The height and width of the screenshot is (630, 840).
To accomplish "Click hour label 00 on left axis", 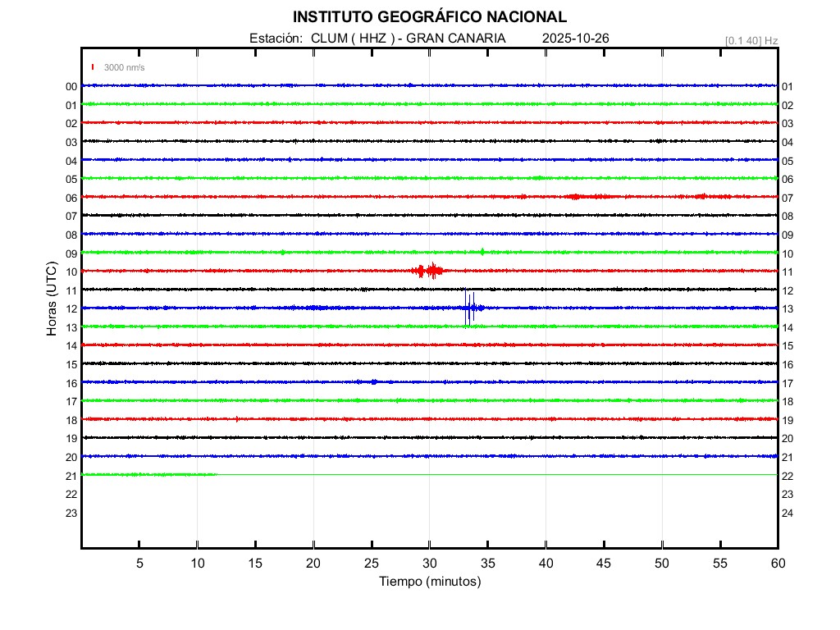I will pyautogui.click(x=71, y=87).
